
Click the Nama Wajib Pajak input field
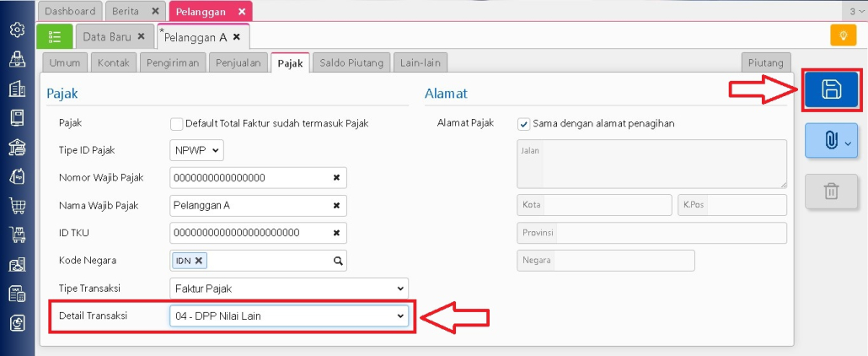point(249,206)
